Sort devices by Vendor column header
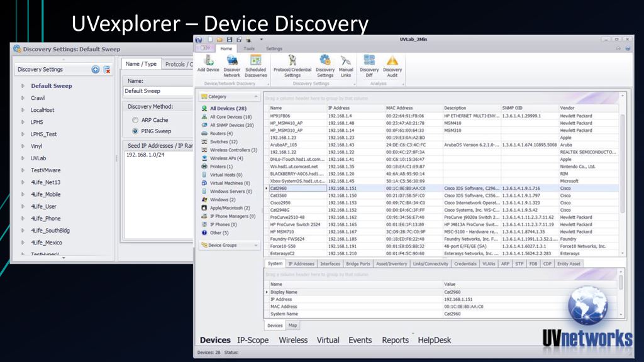Screen dimensions: 644x362 (x=588, y=108)
